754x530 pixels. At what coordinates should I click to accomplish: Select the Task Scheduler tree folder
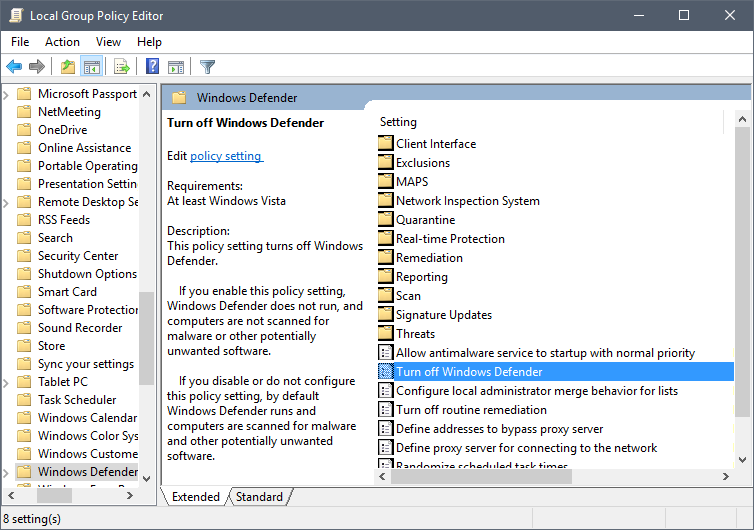[x=77, y=400]
